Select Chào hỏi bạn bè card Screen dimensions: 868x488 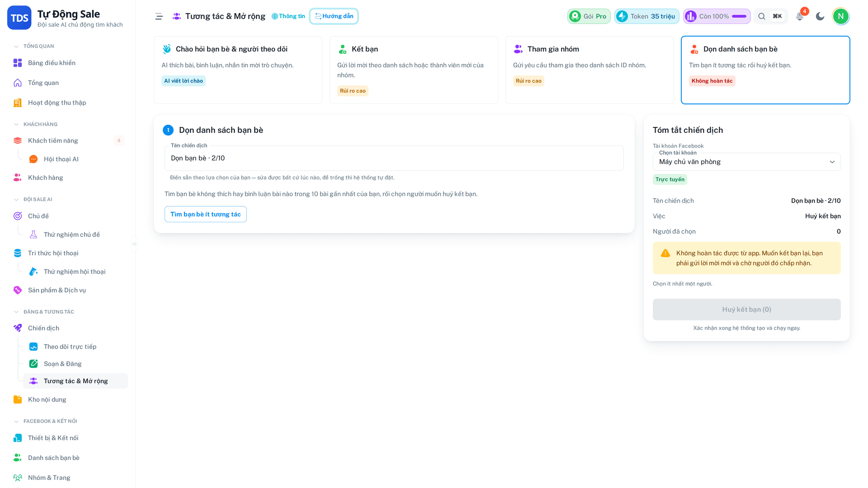[238, 70]
